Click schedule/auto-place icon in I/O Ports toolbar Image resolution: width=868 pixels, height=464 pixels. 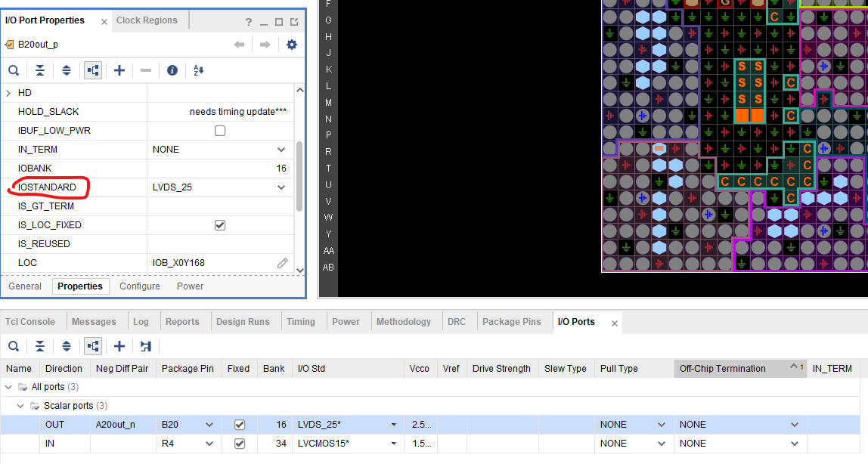(146, 346)
